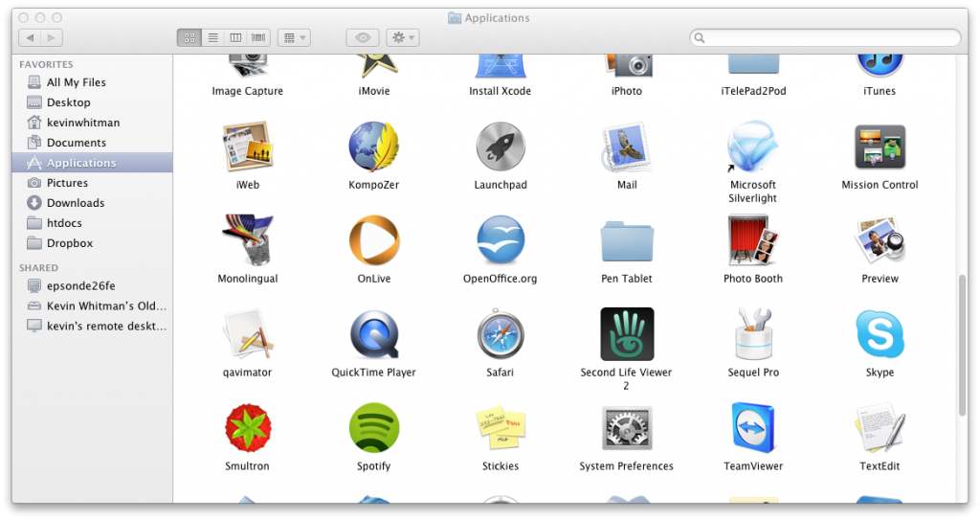This screenshot has height=520, width=980.
Task: Click the OpenOffice.org icon
Action: pyautogui.click(x=500, y=240)
